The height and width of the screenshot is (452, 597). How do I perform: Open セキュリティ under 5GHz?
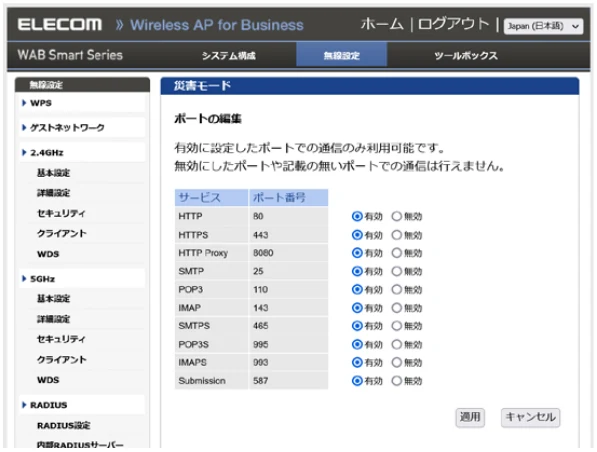[61, 339]
